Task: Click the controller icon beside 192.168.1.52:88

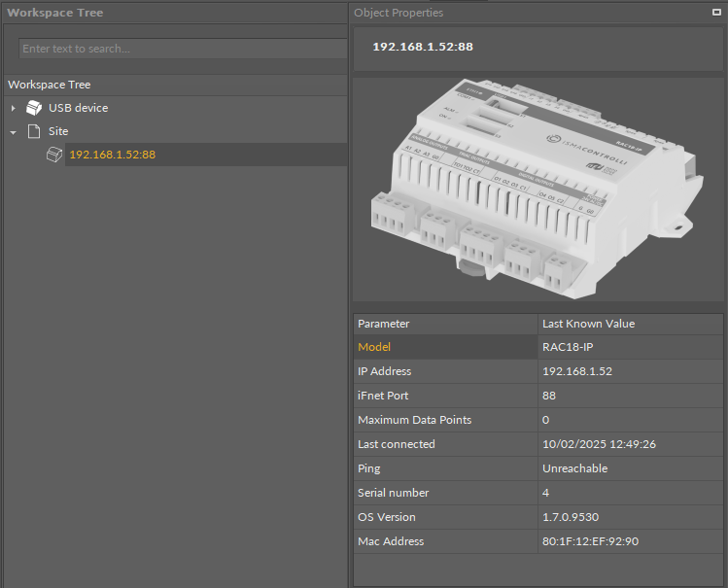Action: click(54, 155)
